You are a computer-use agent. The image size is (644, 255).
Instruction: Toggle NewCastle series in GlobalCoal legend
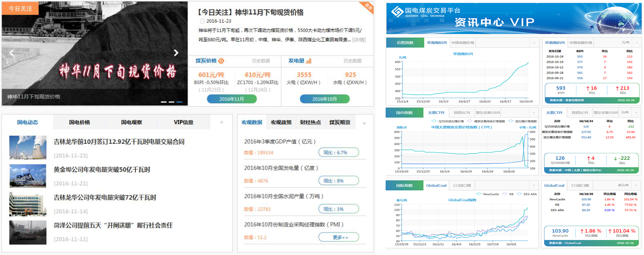point(487,194)
